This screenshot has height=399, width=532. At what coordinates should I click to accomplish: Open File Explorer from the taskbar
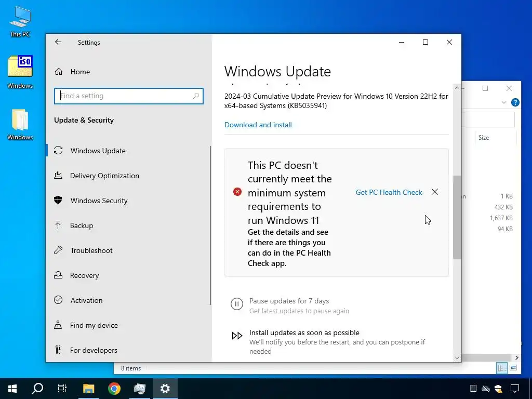pos(88,389)
